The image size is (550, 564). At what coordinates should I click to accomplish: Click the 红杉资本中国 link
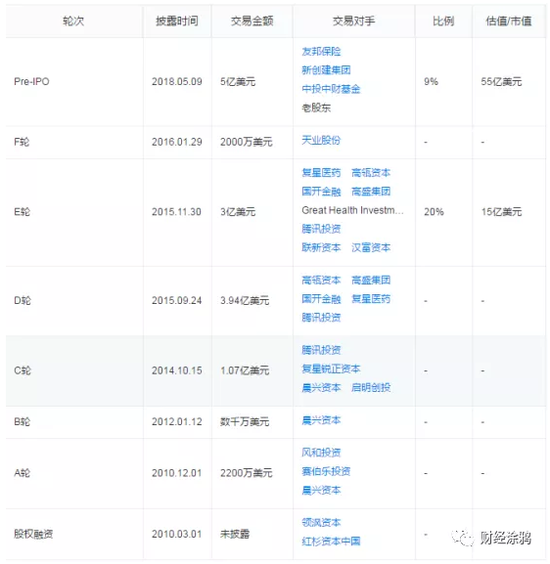[x=331, y=541]
